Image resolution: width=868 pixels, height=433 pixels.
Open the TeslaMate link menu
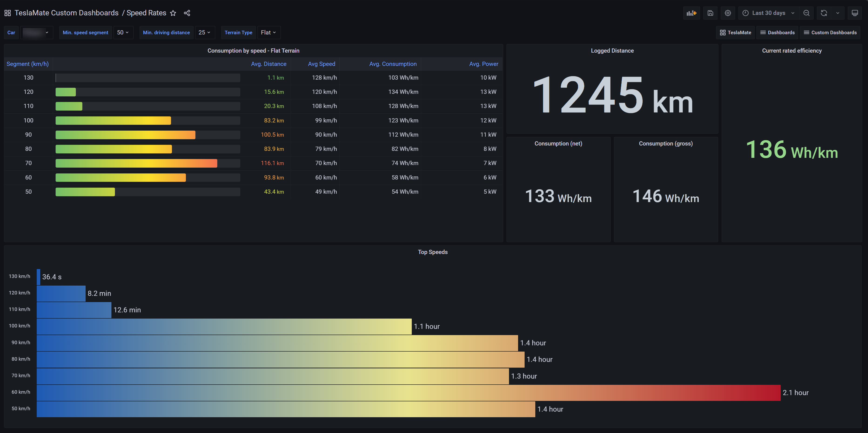coord(735,33)
